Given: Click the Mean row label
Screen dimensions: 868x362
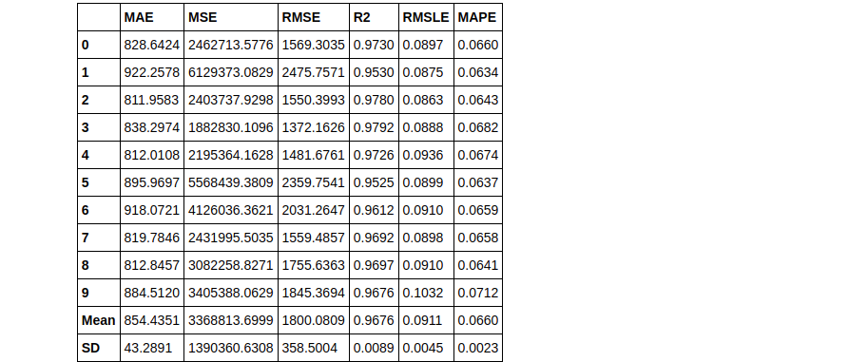Looking at the screenshot, I should coord(99,320).
